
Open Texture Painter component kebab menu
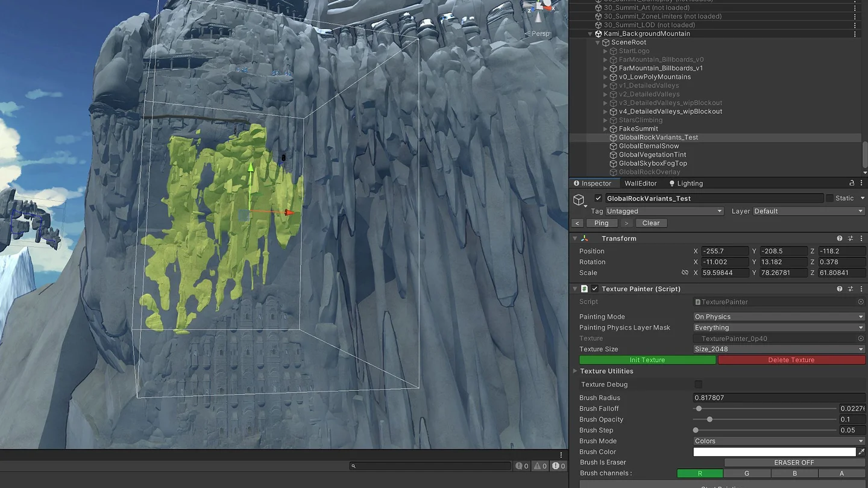tap(861, 289)
